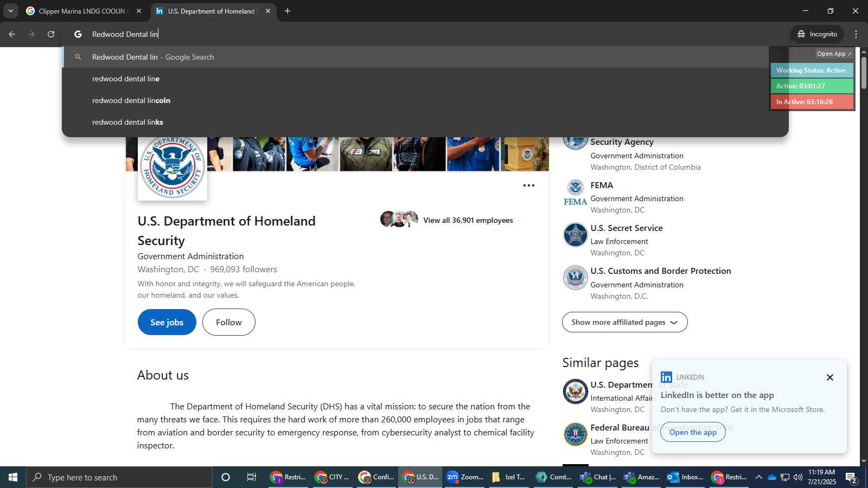This screenshot has width=868, height=488.
Task: Select the U.S. Department of Homeland tab
Action: click(213, 11)
